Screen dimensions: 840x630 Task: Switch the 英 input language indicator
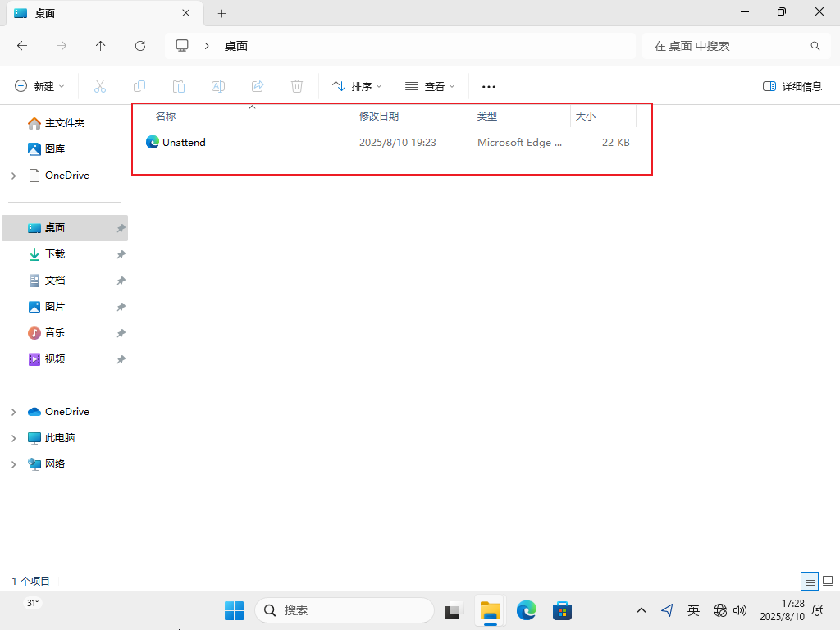point(693,610)
